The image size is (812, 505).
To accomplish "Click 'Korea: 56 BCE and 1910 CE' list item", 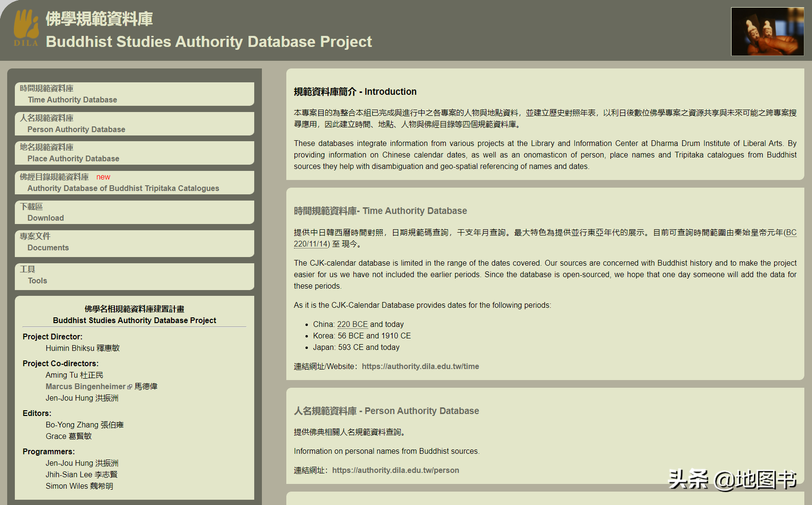I will click(x=362, y=336).
